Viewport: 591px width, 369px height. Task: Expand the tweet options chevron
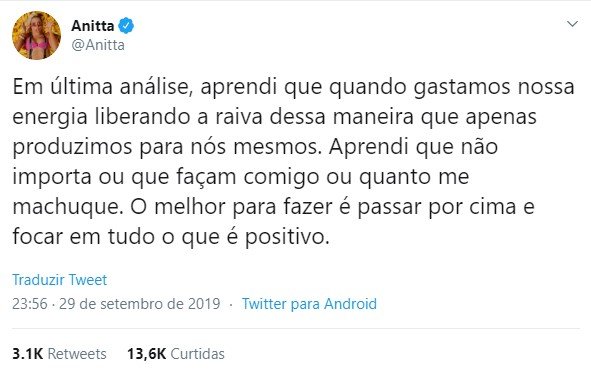573,24
